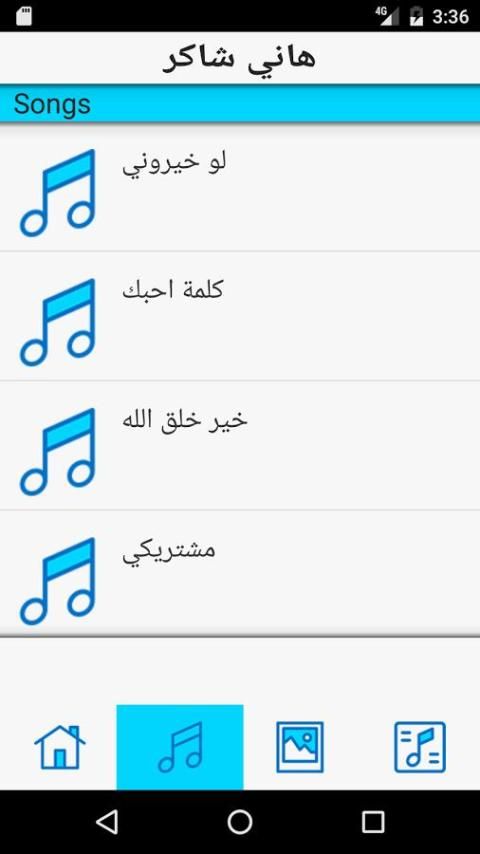Tap the SD card status icon
This screenshot has width=480, height=854.
point(23,16)
